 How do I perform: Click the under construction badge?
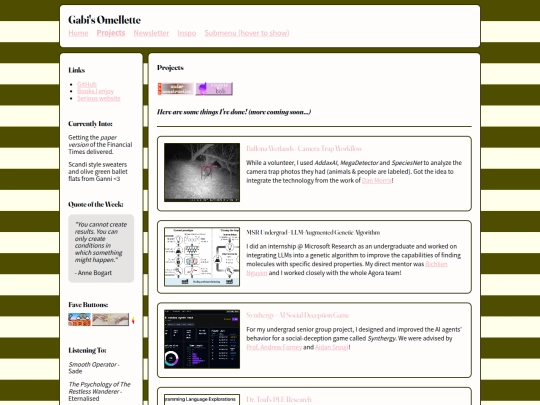click(176, 89)
